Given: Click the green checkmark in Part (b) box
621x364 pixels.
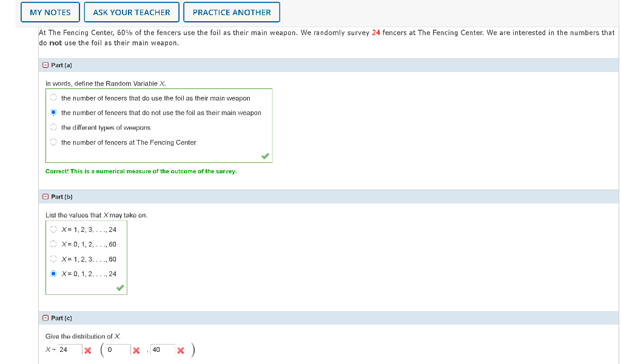Looking at the screenshot, I should (121, 288).
